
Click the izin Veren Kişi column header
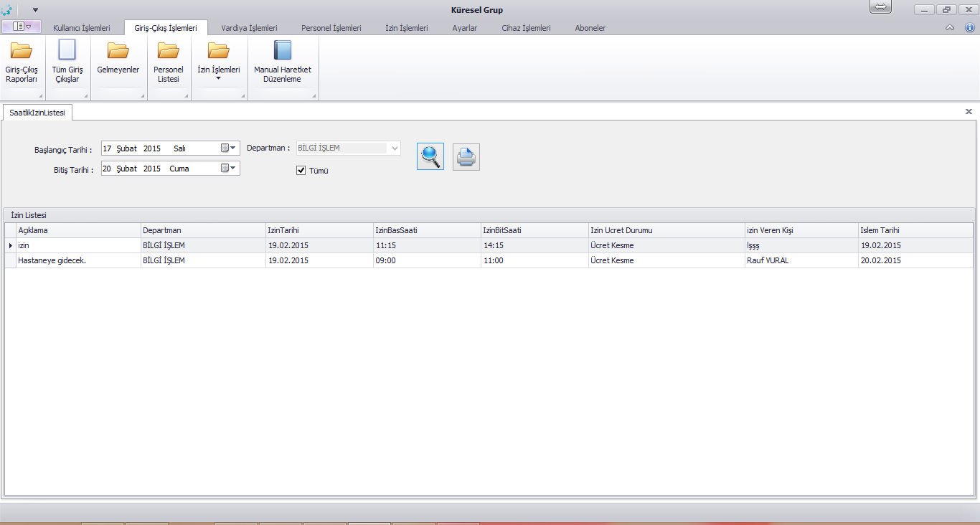[801, 230]
